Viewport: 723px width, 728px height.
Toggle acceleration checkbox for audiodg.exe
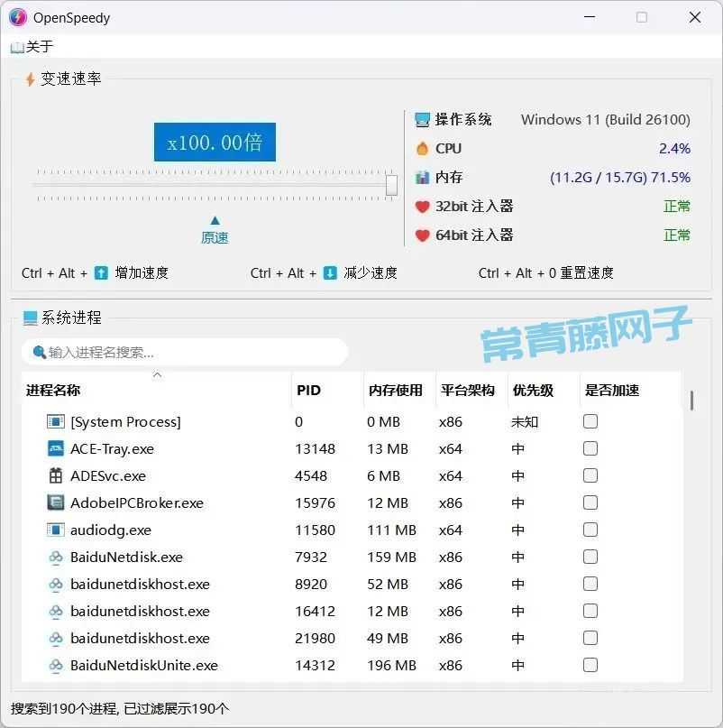590,530
